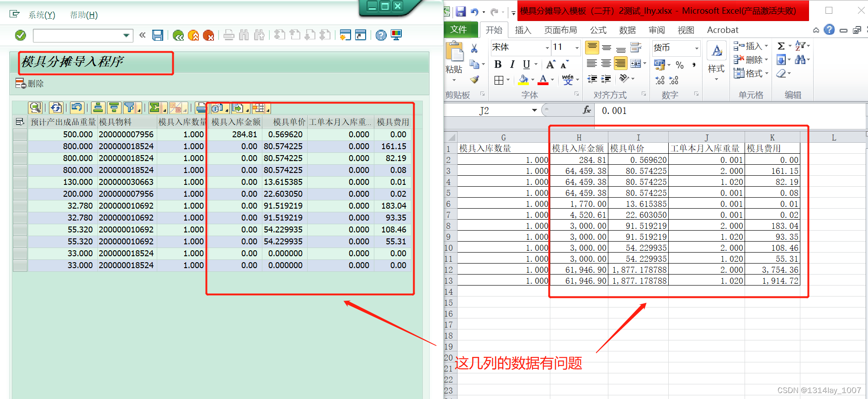Open the SAP command field dropdown

click(126, 35)
